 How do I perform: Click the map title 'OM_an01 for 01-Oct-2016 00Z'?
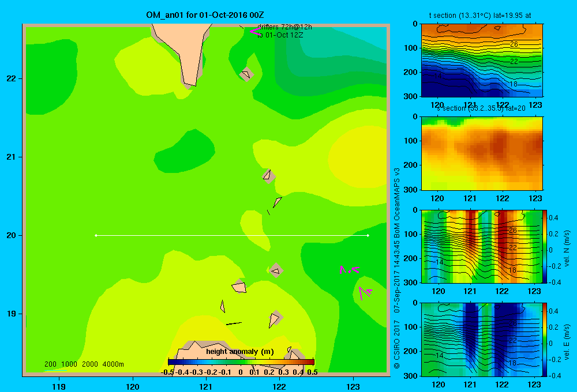pyautogui.click(x=205, y=15)
